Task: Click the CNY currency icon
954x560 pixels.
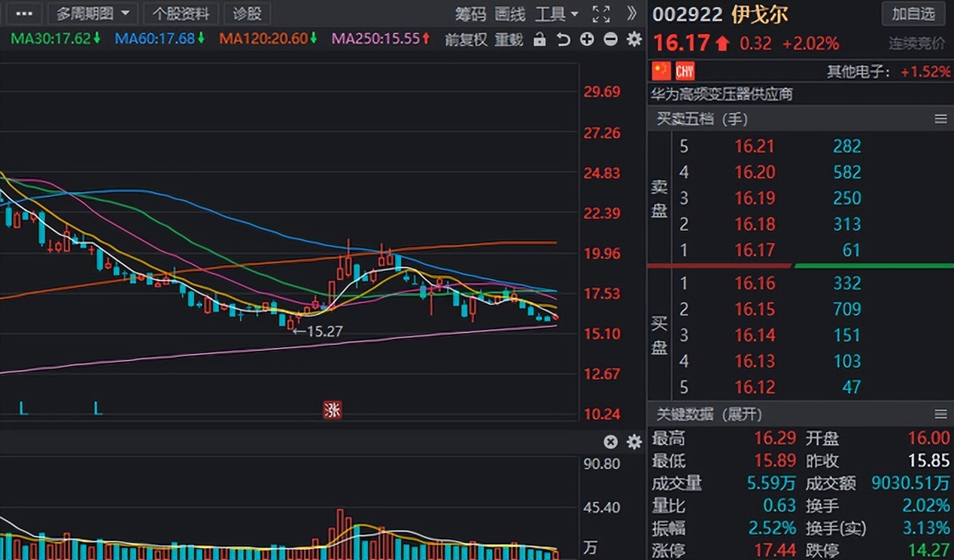Action: point(685,71)
